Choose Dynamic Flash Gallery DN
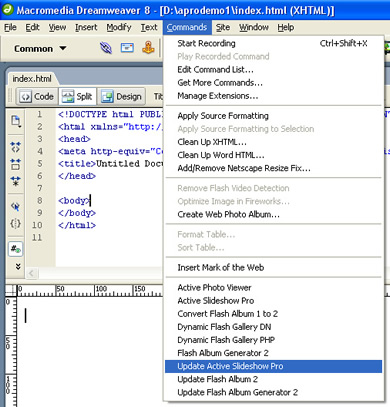 pyautogui.click(x=273, y=327)
